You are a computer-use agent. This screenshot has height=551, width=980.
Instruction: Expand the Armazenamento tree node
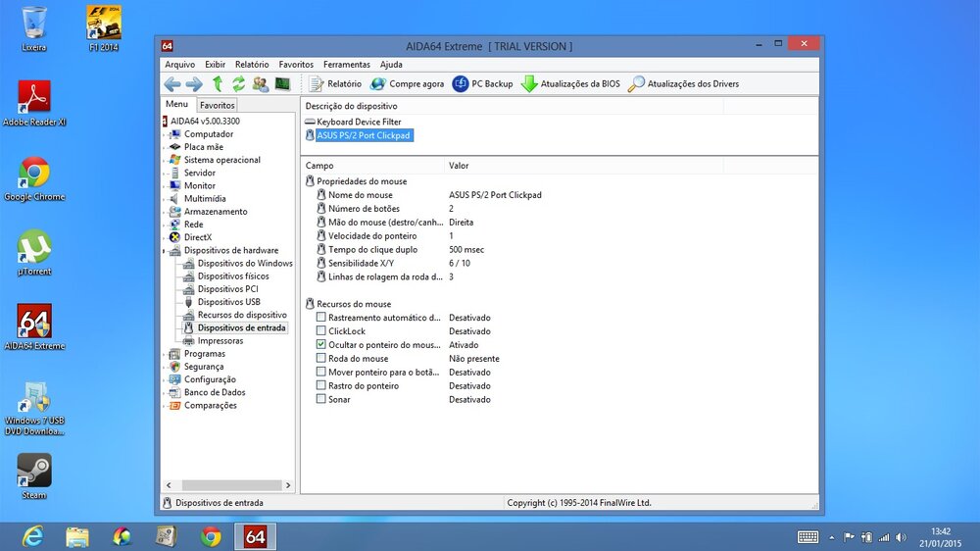coord(164,212)
